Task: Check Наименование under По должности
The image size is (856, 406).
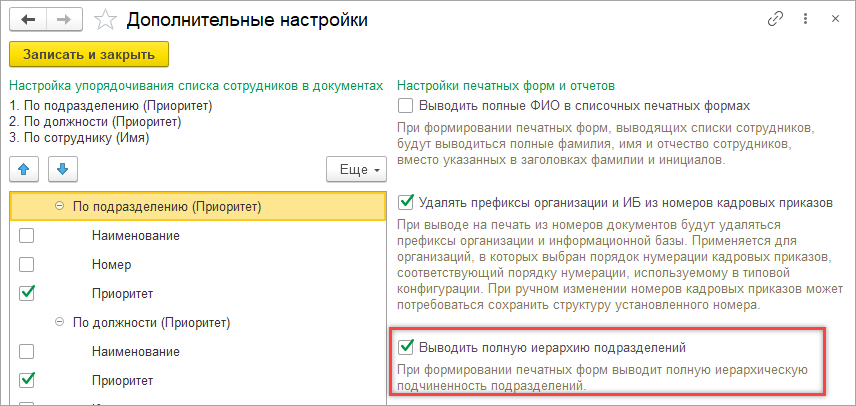Action: click(x=27, y=351)
